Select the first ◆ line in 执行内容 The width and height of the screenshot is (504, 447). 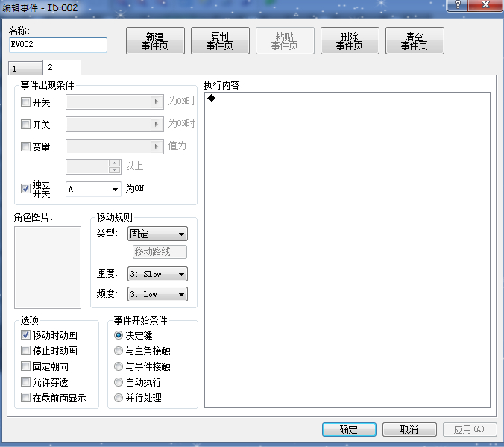point(347,99)
